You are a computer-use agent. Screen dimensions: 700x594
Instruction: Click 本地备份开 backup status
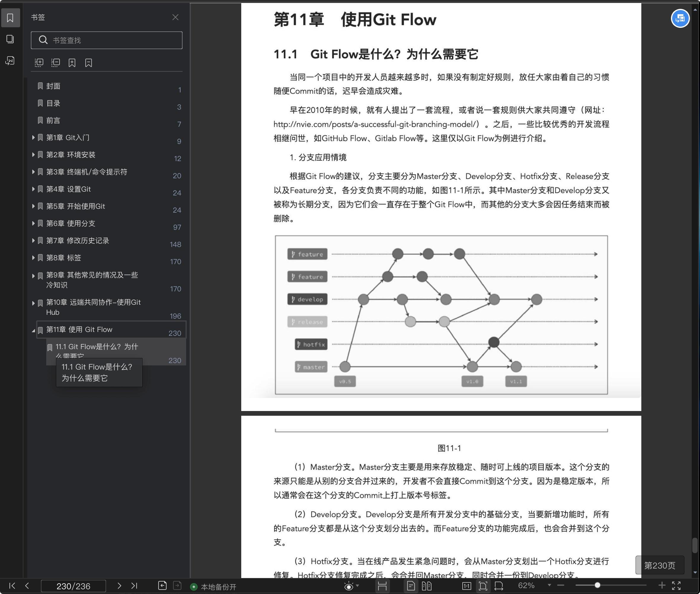coord(213,587)
